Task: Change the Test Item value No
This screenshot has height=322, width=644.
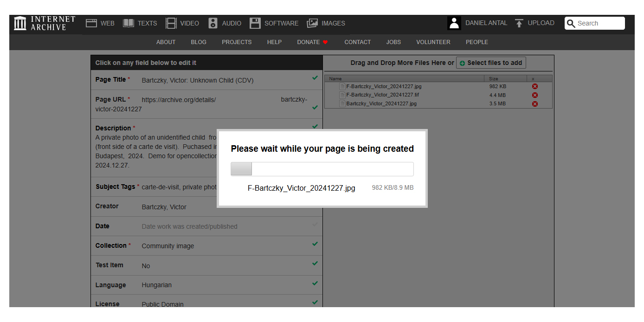Action: coord(146,266)
